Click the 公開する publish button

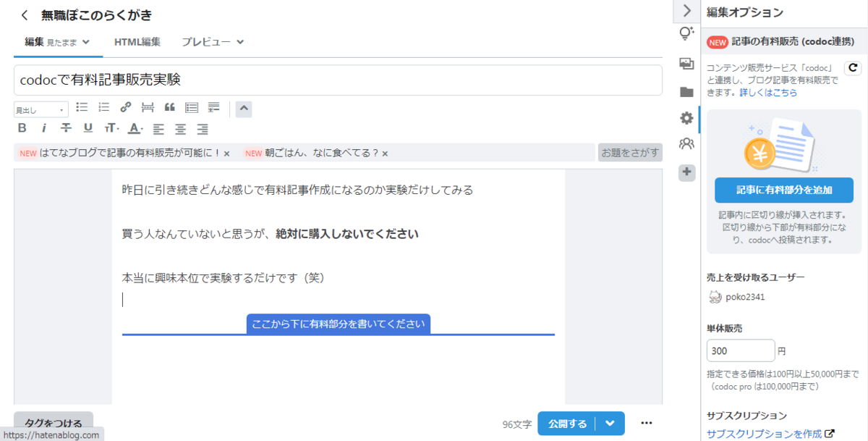click(x=566, y=424)
